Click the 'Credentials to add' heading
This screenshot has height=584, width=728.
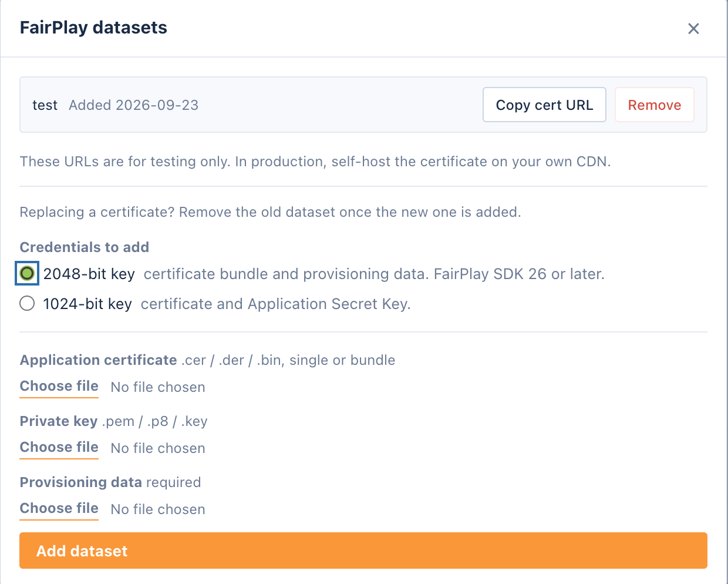click(x=85, y=247)
